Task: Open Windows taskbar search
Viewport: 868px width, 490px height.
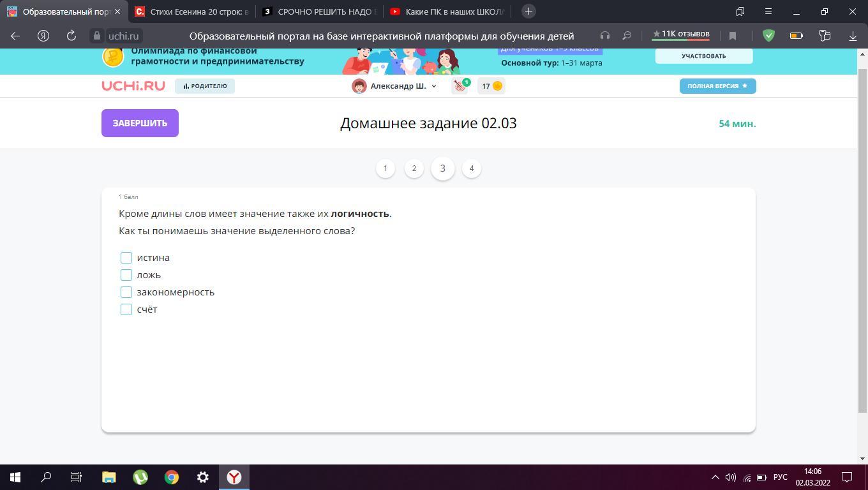Action: pos(46,477)
